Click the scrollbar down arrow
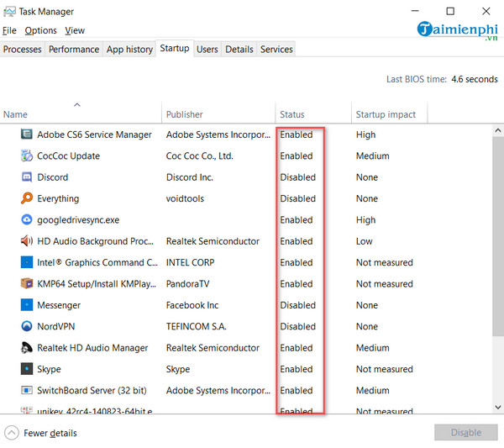Viewport: 504px width, 448px height. (498, 407)
